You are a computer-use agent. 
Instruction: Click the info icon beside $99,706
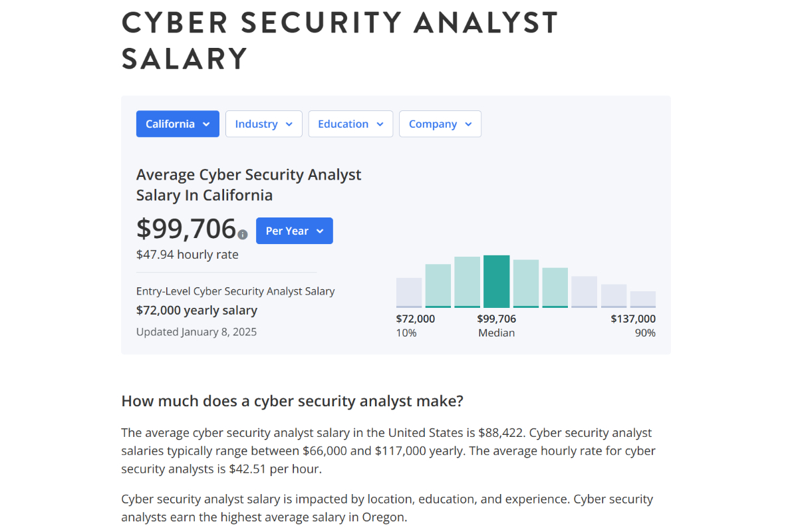pyautogui.click(x=243, y=235)
